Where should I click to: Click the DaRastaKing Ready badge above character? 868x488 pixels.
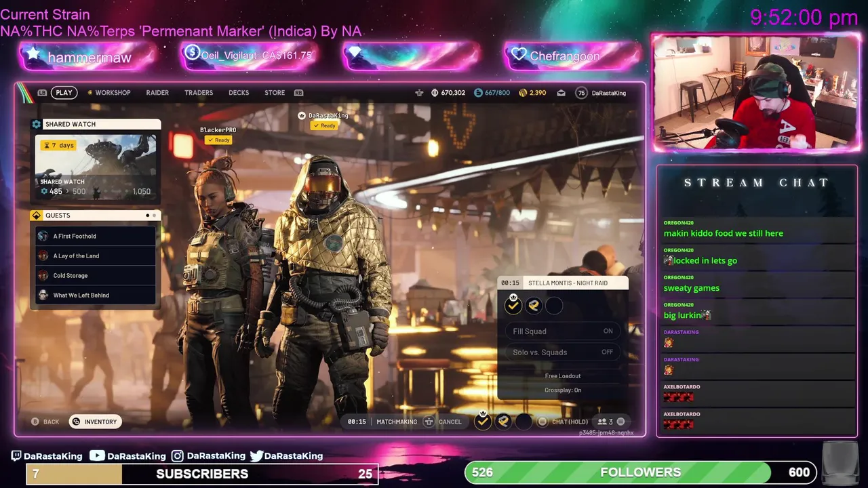click(x=324, y=125)
